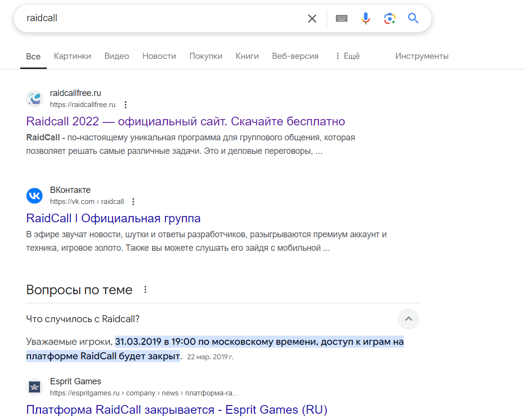This screenshot has width=525, height=420.
Task: Click the raidcallfree.ru site favicon
Action: (34, 99)
